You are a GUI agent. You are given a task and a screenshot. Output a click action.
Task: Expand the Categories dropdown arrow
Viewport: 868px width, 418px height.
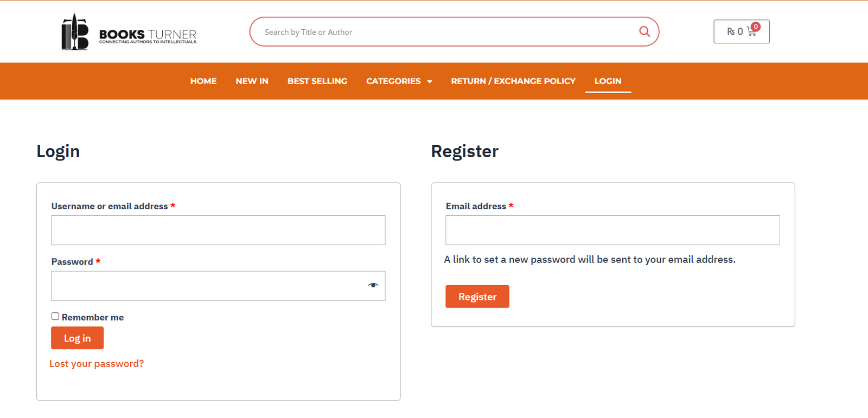[x=430, y=81]
